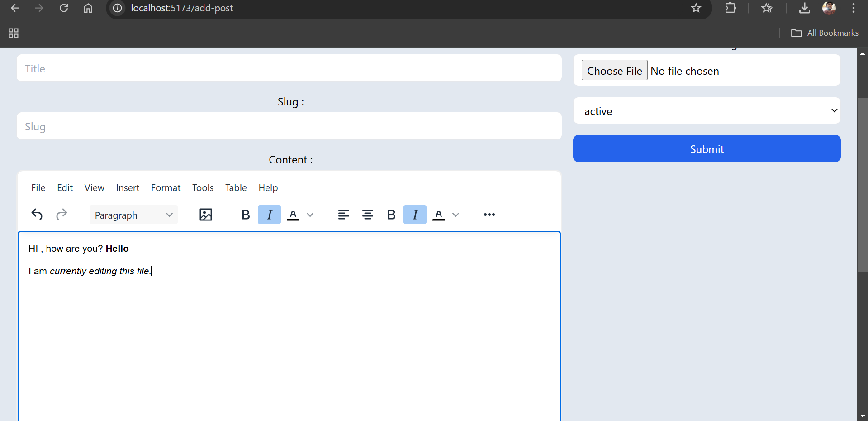Toggle the second Italic button near alignment
The image size is (868, 421).
pos(415,215)
